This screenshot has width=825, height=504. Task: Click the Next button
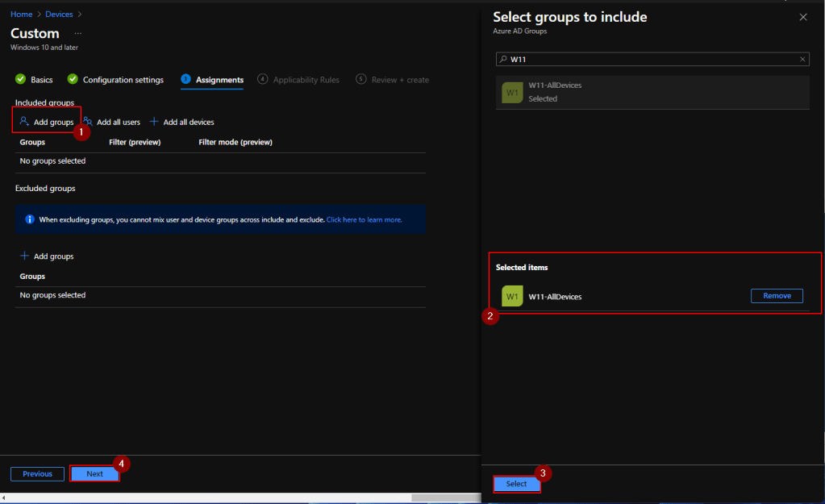[94, 473]
